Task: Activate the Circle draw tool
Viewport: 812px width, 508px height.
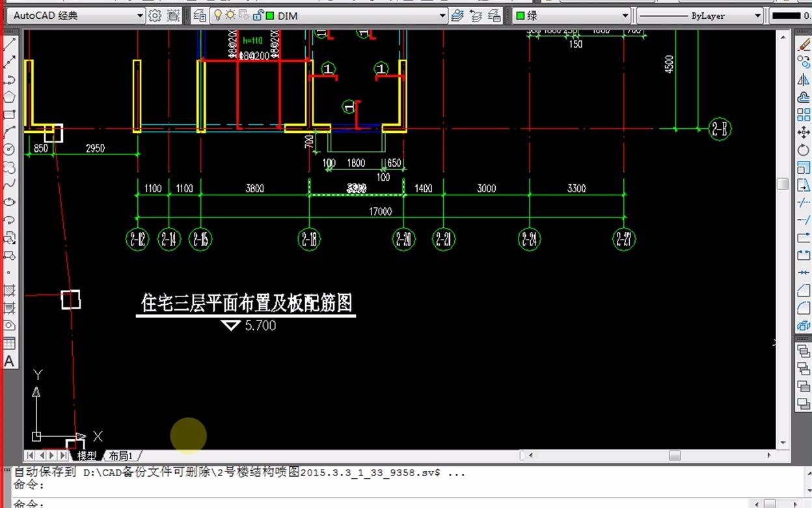Action: (10, 150)
